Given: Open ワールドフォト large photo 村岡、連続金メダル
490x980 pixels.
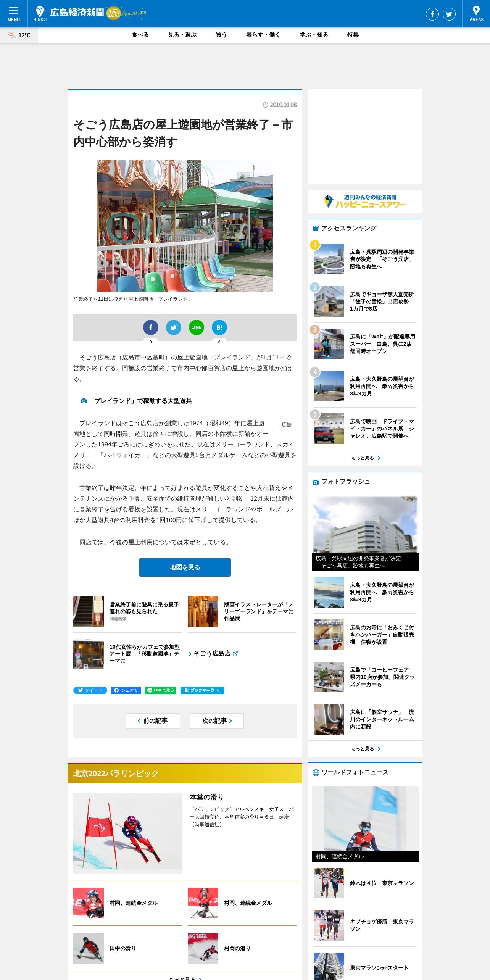Looking at the screenshot, I should pos(365,824).
